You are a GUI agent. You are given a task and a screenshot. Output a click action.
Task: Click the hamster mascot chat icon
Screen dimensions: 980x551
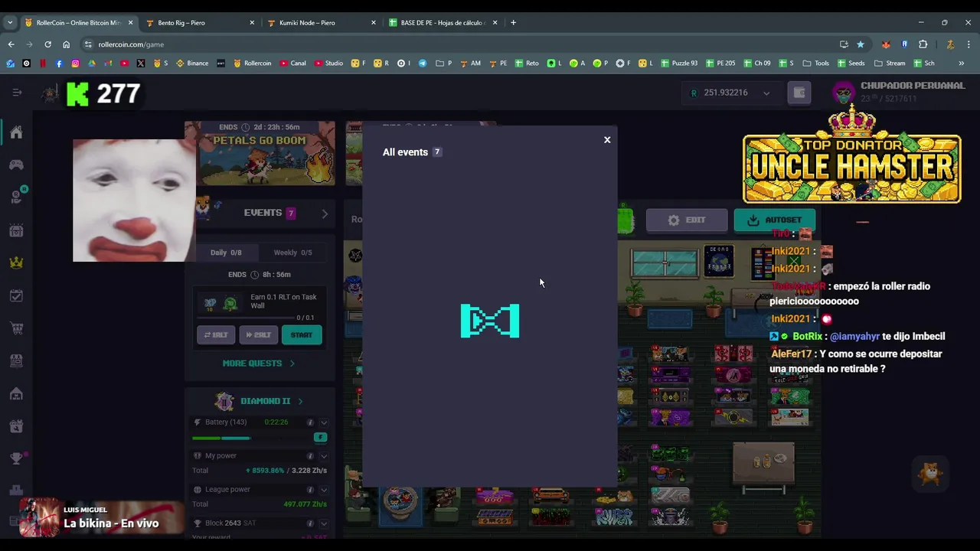click(930, 474)
